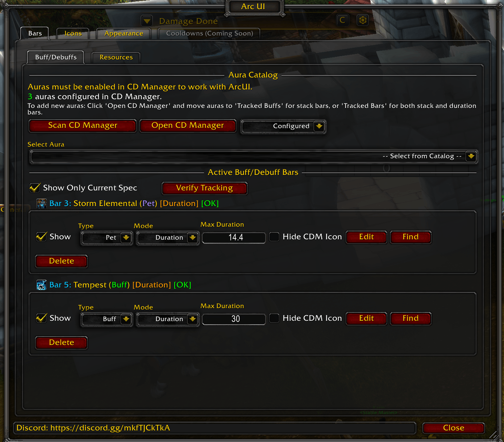This screenshot has height=442, width=504.
Task: Click the arrow icon beside Damage Done
Action: (147, 21)
